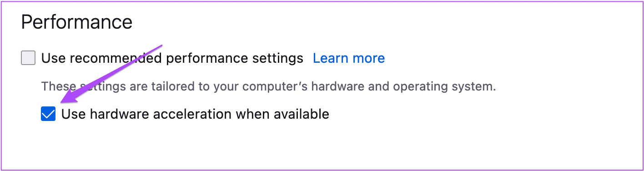Image resolution: width=644 pixels, height=171 pixels.
Task: Uncheck the hardware acceleration checkbox
Action: (48, 114)
